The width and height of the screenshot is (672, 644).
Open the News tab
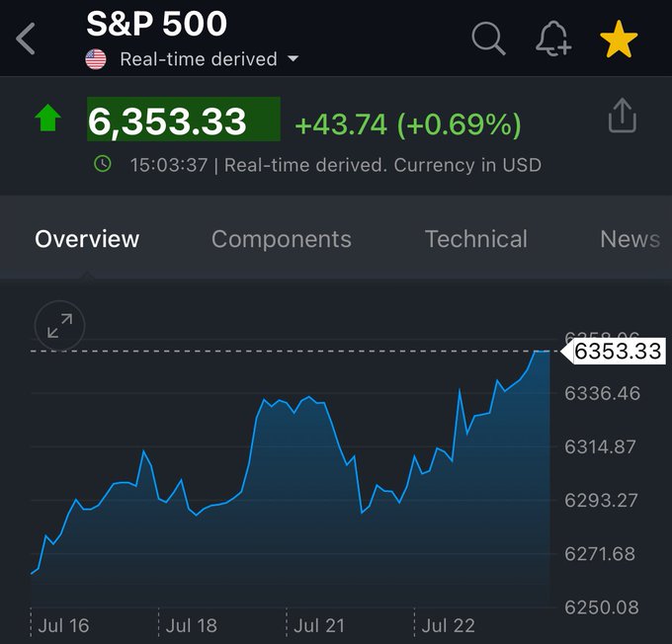pos(630,239)
